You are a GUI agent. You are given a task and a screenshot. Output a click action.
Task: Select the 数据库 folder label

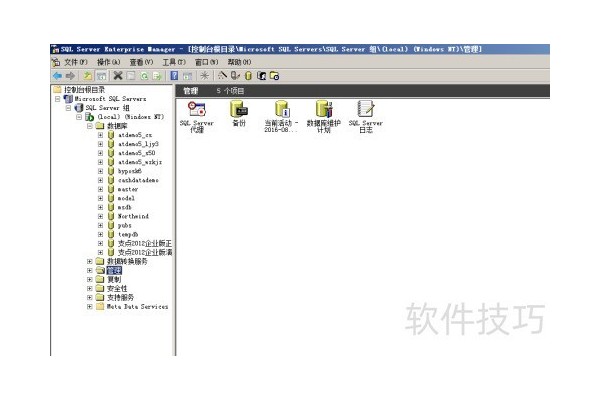(117, 126)
